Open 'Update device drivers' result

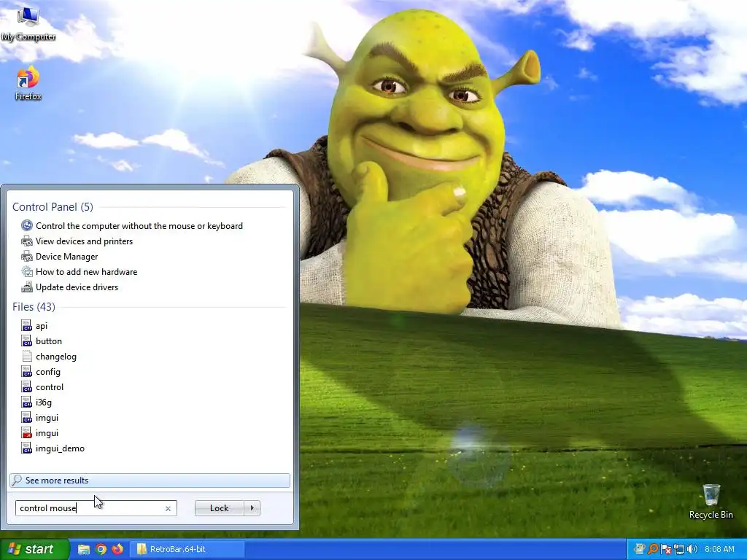77,287
